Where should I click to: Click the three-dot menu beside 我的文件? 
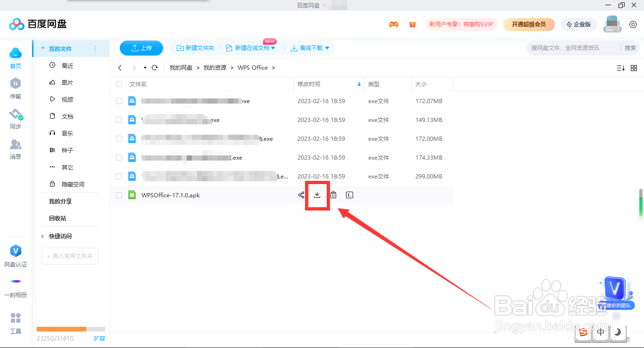pyautogui.click(x=95, y=49)
